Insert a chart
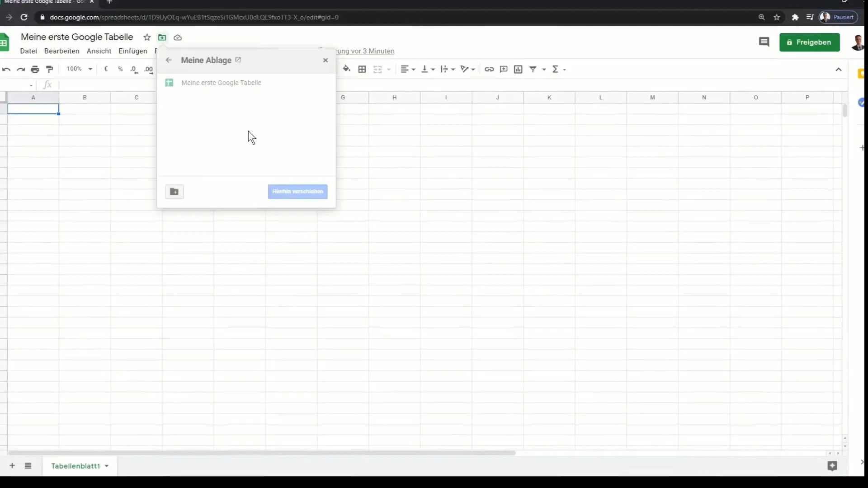Screen dimensions: 868x488 click(x=518, y=69)
